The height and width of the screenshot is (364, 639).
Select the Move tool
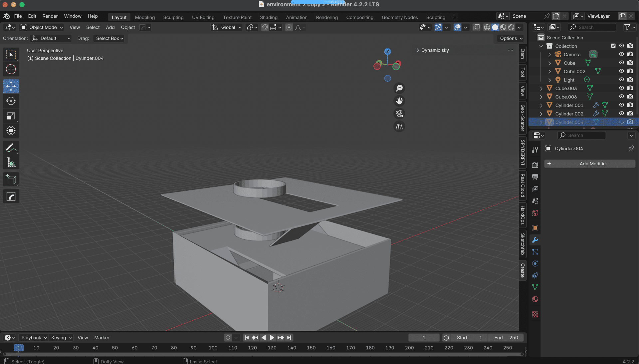[11, 87]
